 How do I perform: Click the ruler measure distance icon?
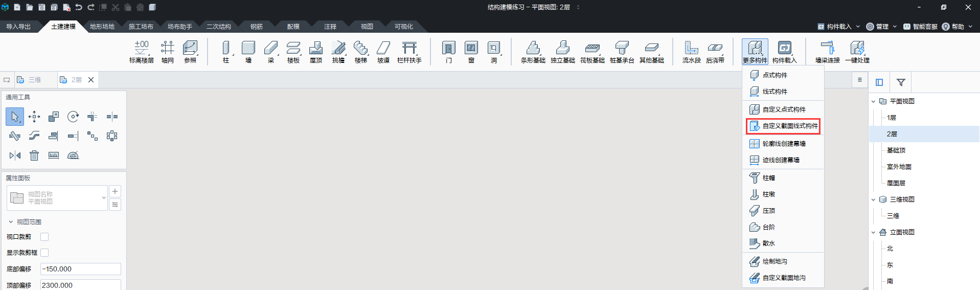[x=54, y=155]
